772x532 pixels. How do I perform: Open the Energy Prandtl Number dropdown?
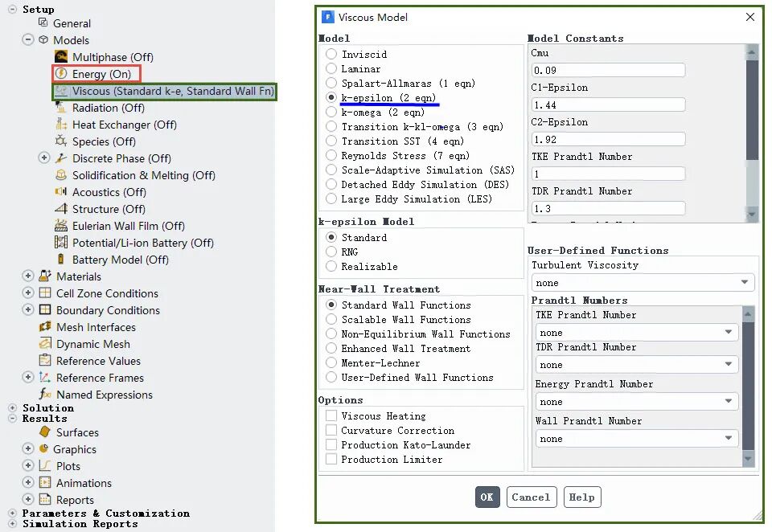(x=637, y=401)
